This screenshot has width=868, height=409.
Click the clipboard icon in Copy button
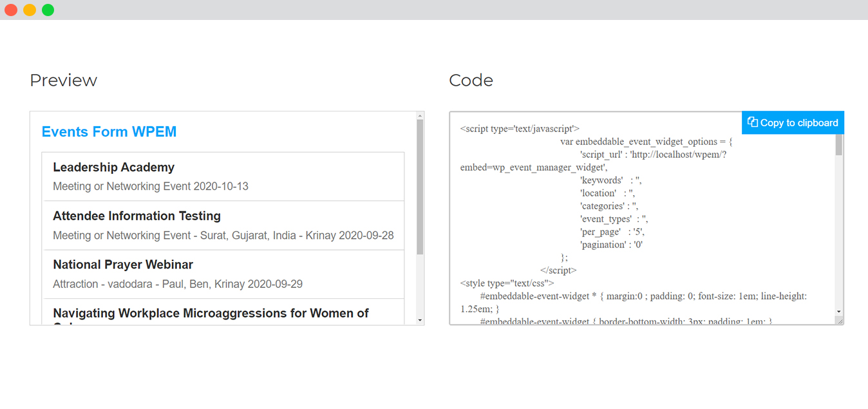(x=752, y=122)
